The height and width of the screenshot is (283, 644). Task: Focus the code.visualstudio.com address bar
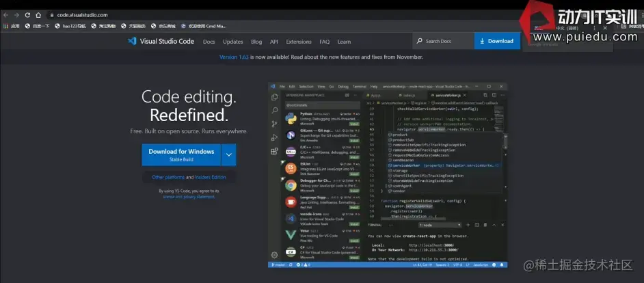82,15
